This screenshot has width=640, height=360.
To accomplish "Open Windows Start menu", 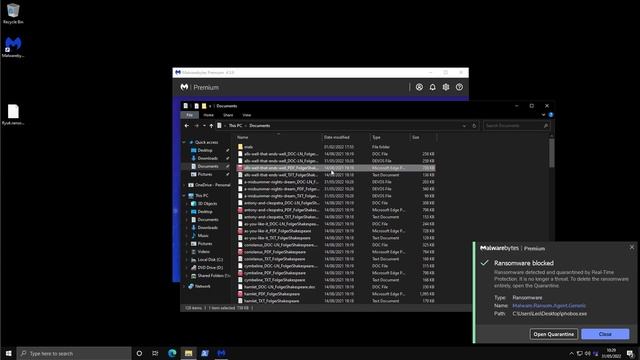I will pos(8,353).
